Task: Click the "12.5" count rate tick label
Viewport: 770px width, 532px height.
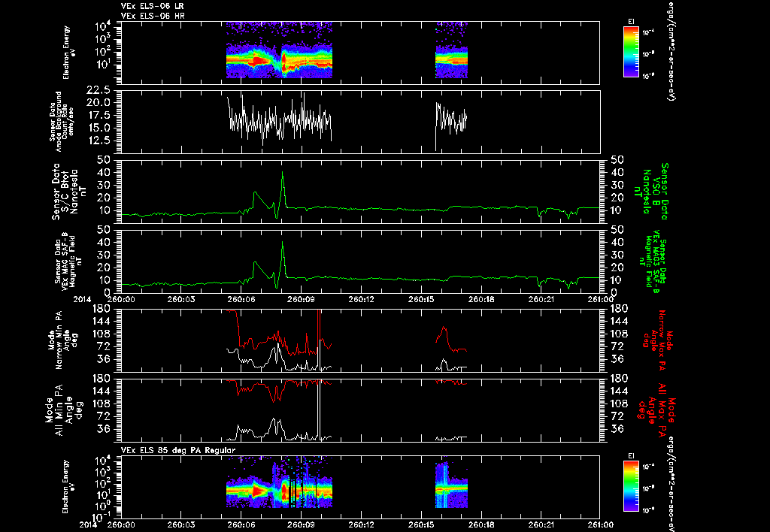Action: pos(100,141)
